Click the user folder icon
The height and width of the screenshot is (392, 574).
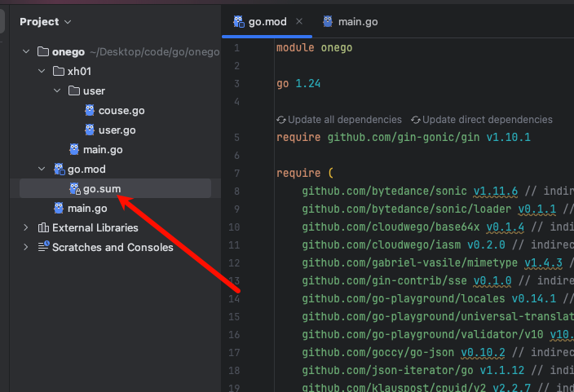point(74,90)
